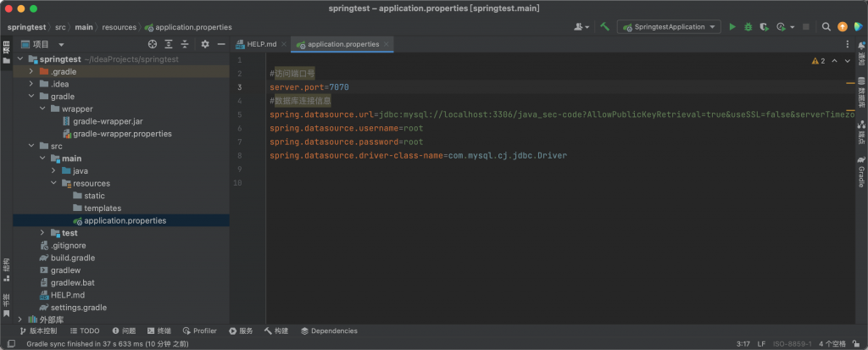
Task: Open project view mode dropdown 项目
Action: coord(43,44)
